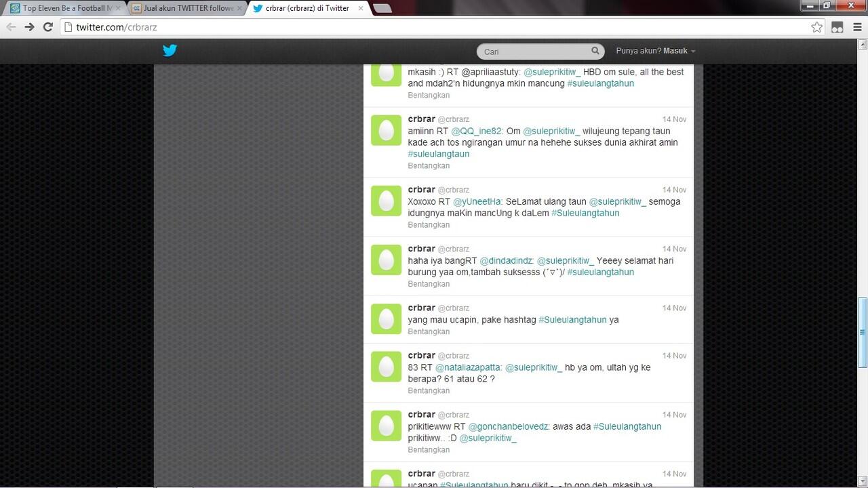Click the search magnifier icon in Cari box

tap(595, 51)
